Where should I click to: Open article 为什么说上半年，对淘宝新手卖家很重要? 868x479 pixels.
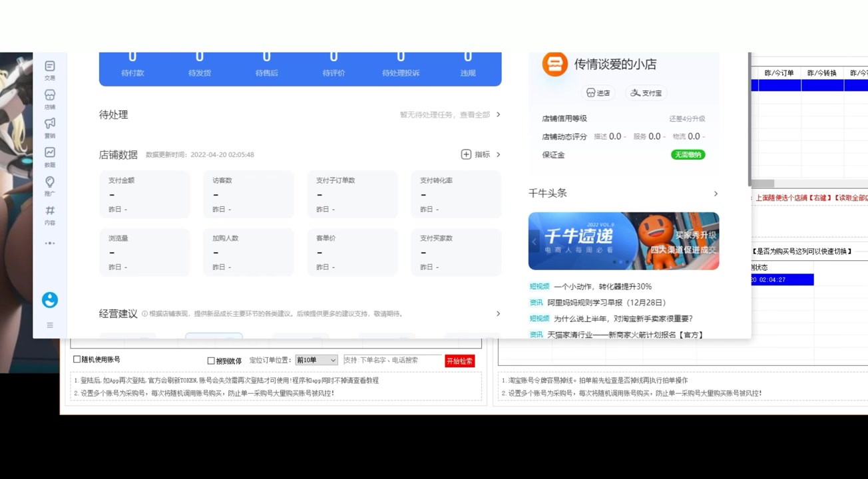pos(623,319)
